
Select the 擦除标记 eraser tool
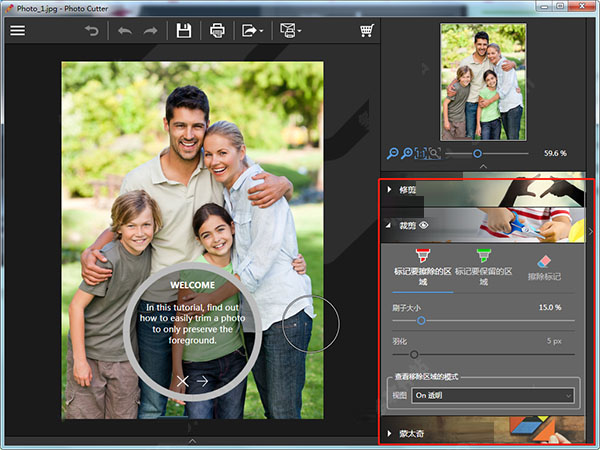[544, 267]
